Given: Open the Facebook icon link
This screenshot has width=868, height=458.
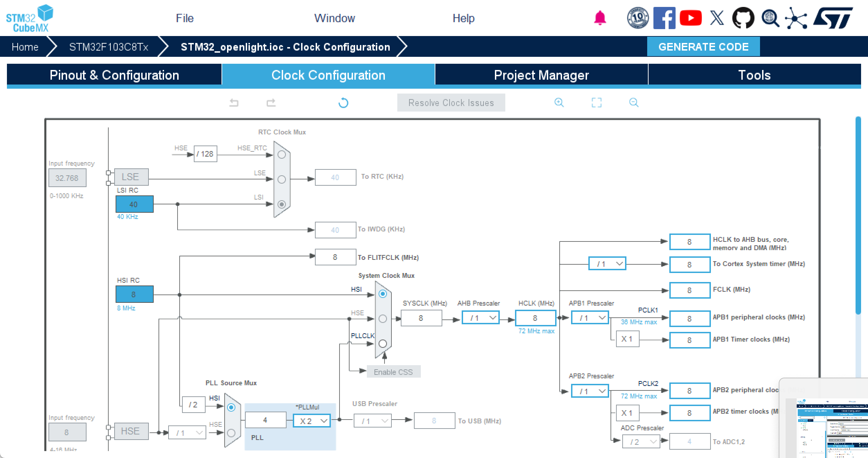Looking at the screenshot, I should (x=664, y=18).
